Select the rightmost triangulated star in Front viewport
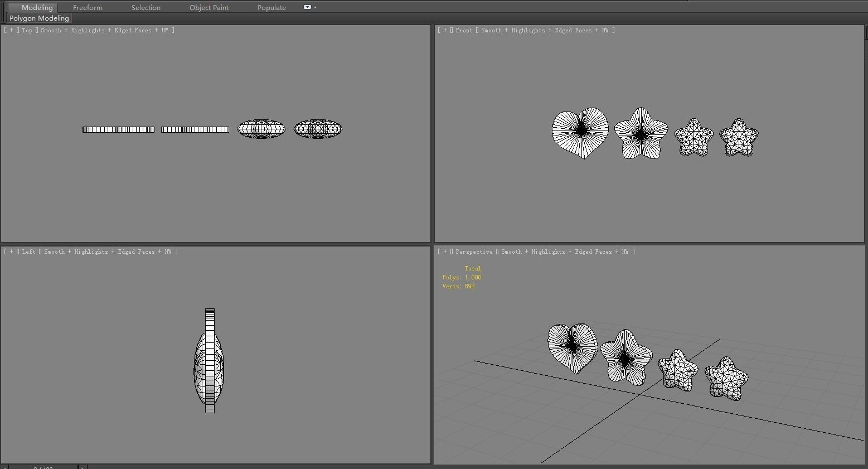 click(x=739, y=137)
